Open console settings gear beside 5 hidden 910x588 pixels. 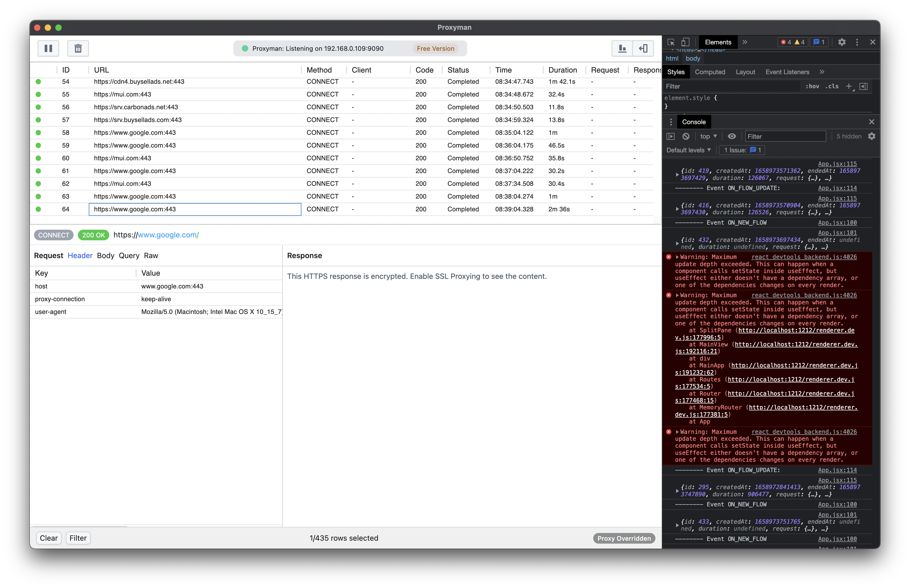pyautogui.click(x=871, y=136)
